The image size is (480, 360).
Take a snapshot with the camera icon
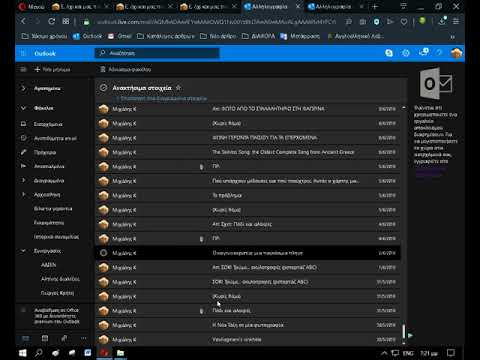363,22
